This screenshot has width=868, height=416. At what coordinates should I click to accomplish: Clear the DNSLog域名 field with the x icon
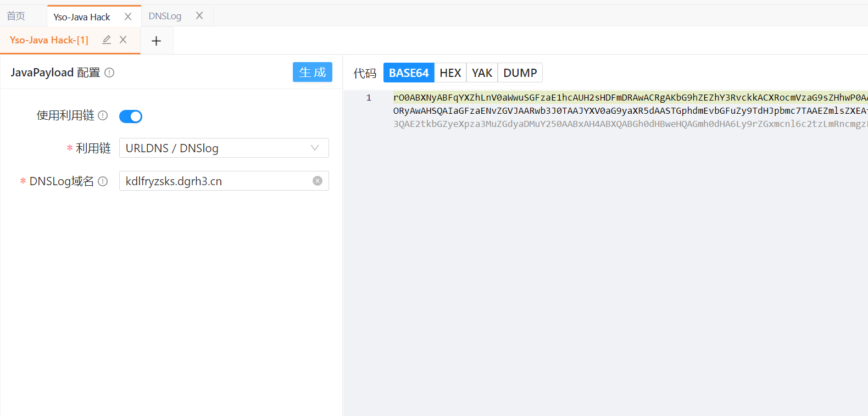pyautogui.click(x=318, y=181)
